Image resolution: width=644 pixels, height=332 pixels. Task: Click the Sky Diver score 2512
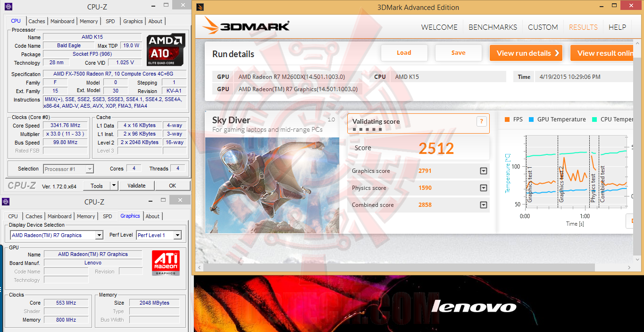(436, 148)
